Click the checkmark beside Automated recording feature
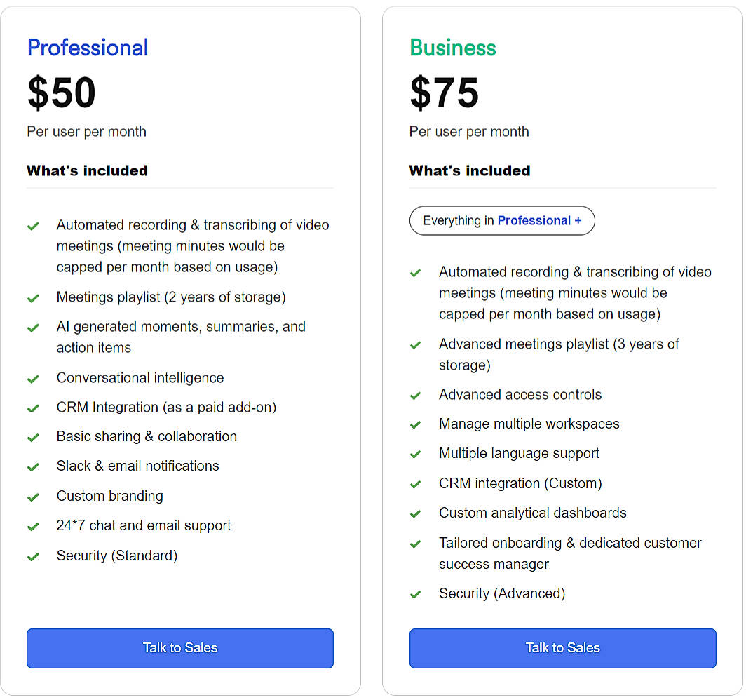 pos(33,226)
